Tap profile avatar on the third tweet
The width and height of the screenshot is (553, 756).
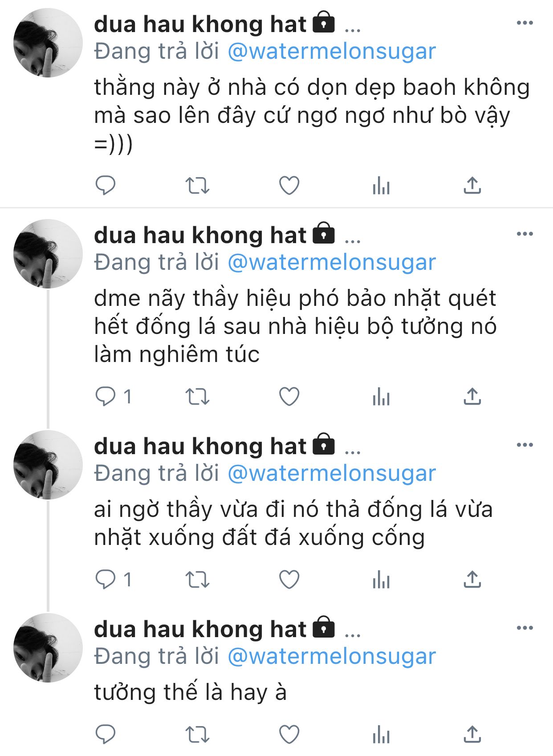pos(48,465)
